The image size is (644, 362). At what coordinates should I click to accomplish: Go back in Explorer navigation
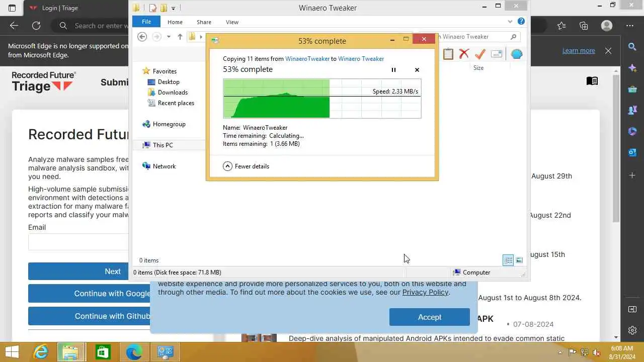[x=142, y=37]
